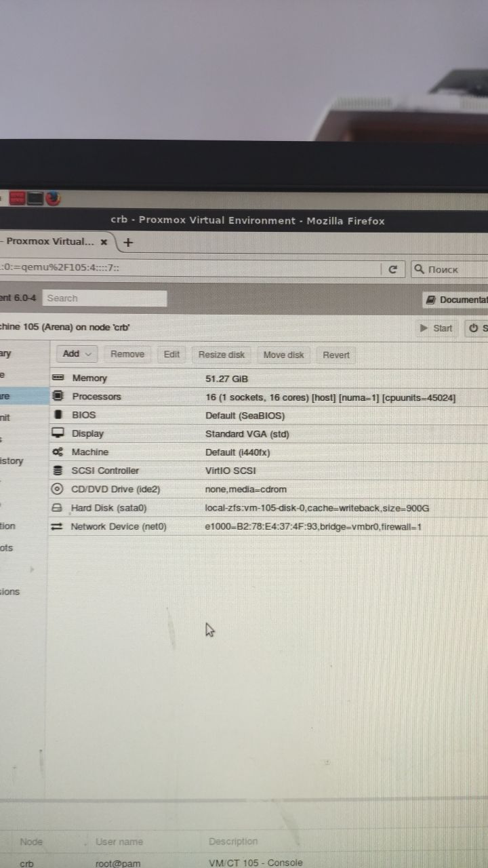This screenshot has height=868, width=488.
Task: Click the Remove hardware button
Action: click(x=127, y=354)
